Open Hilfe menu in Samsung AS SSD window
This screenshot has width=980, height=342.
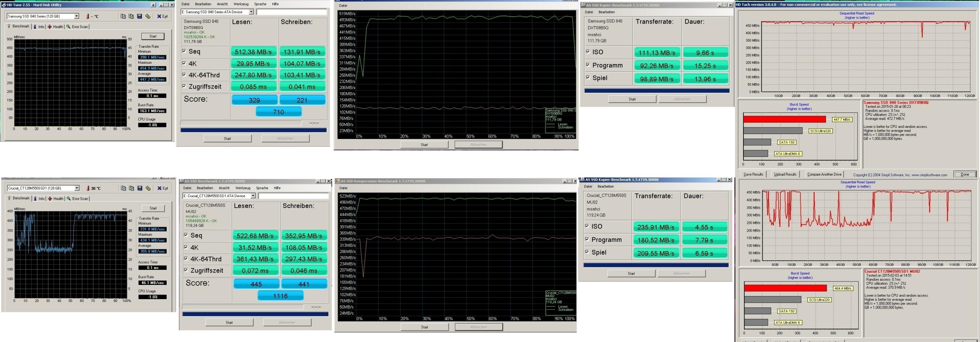(275, 4)
